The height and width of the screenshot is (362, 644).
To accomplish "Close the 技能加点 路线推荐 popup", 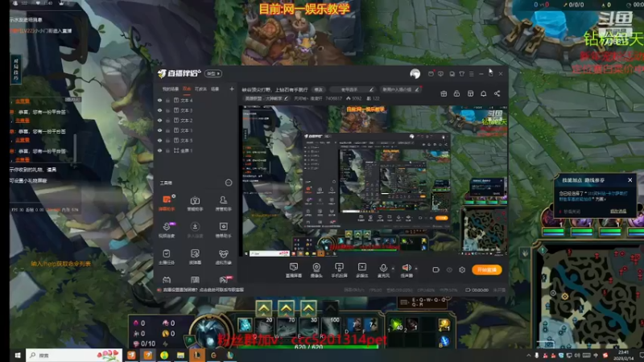I will coord(630,180).
